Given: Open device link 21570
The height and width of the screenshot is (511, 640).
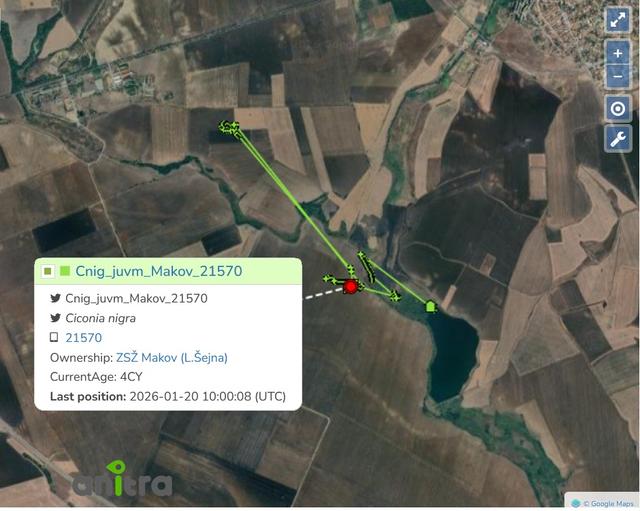Looking at the screenshot, I should [x=84, y=338].
